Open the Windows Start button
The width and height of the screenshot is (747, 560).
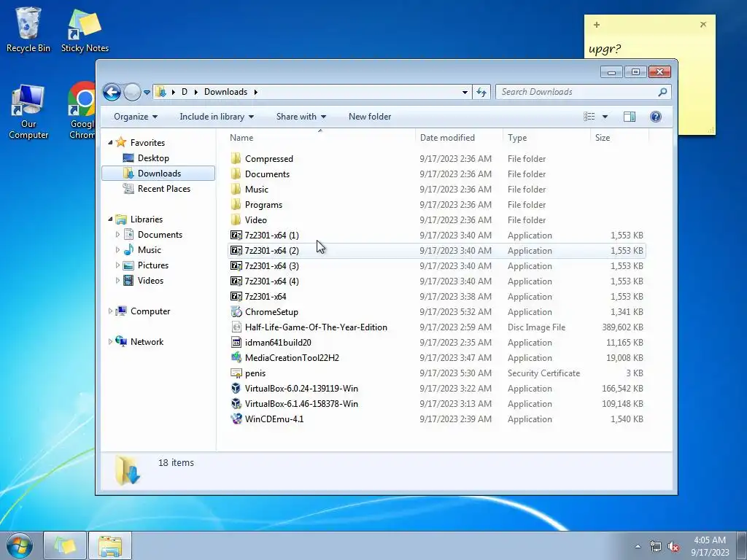pyautogui.click(x=20, y=545)
